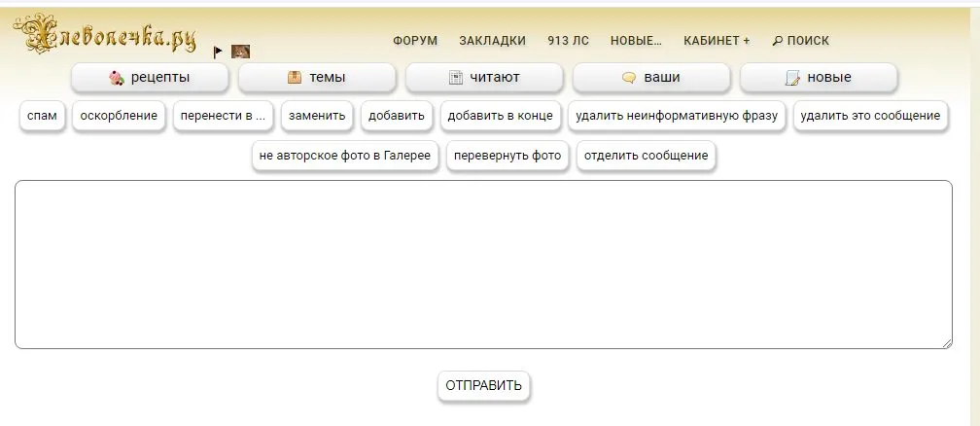Open the user avatar thumbnail near the logo
Screen dimensions: 980x426
tap(240, 52)
